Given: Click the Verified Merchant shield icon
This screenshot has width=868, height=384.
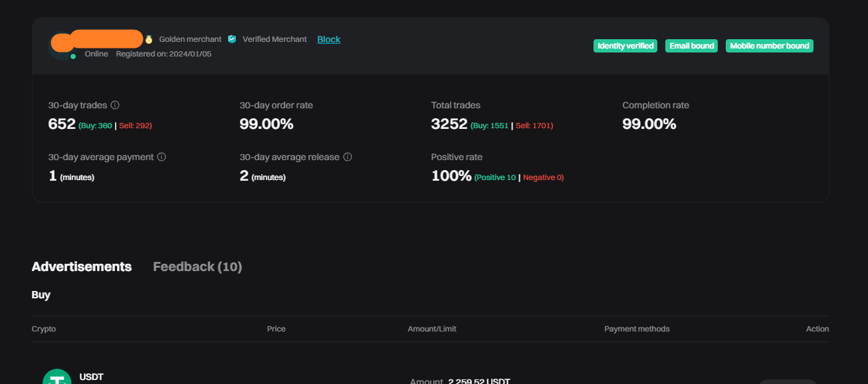Looking at the screenshot, I should coord(232,39).
